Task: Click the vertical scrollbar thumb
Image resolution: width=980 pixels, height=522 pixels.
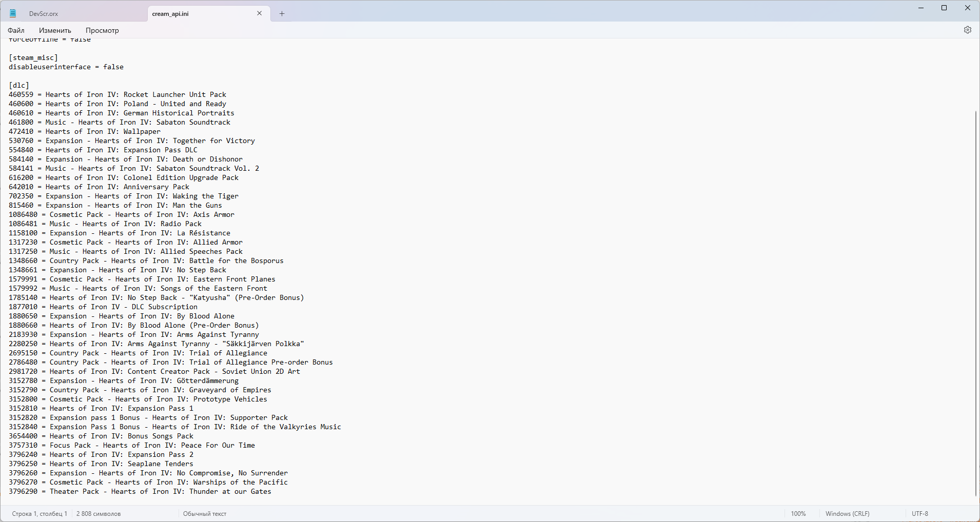Action: [x=976, y=303]
